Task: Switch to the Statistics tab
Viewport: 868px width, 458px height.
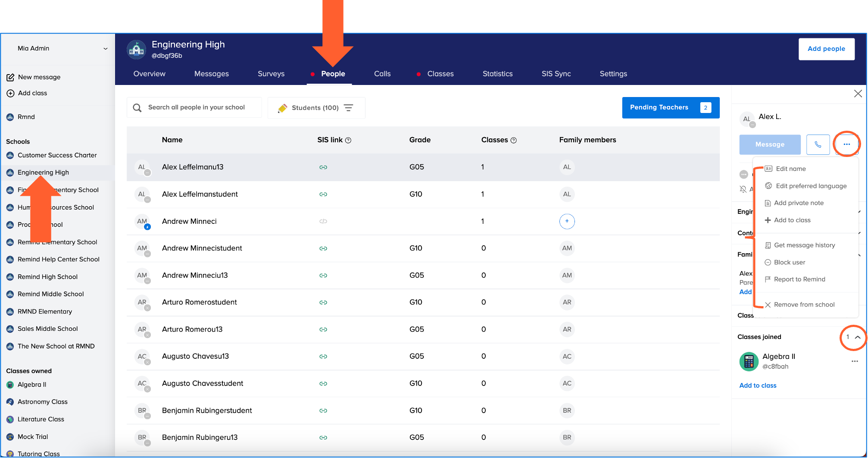Action: coord(497,74)
